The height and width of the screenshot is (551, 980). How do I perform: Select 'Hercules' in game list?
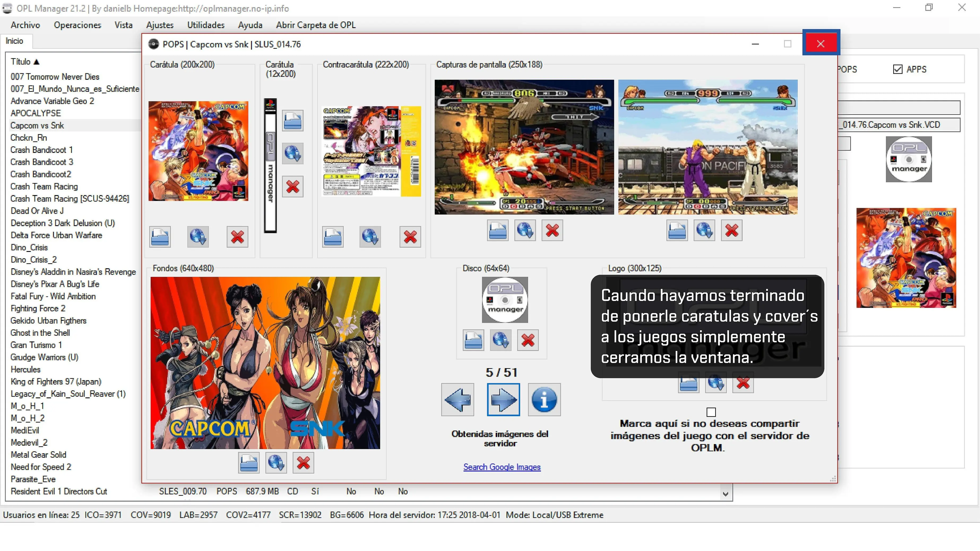tap(25, 369)
